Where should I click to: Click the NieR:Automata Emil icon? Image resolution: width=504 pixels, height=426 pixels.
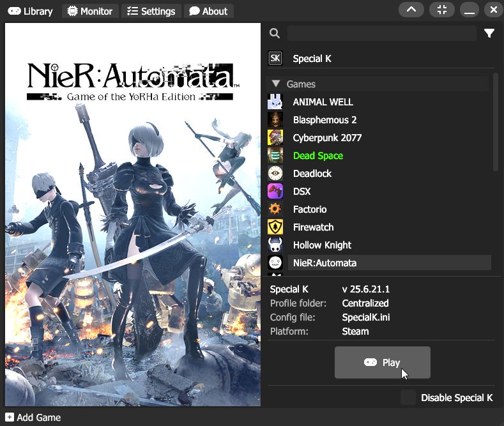pyautogui.click(x=275, y=262)
